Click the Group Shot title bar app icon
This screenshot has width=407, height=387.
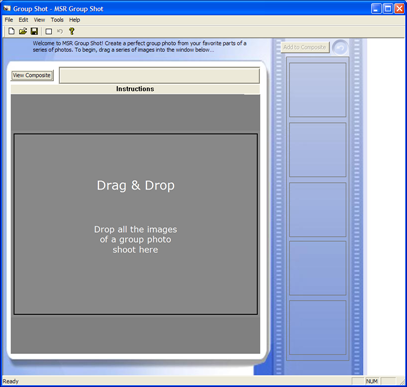[x=7, y=9]
